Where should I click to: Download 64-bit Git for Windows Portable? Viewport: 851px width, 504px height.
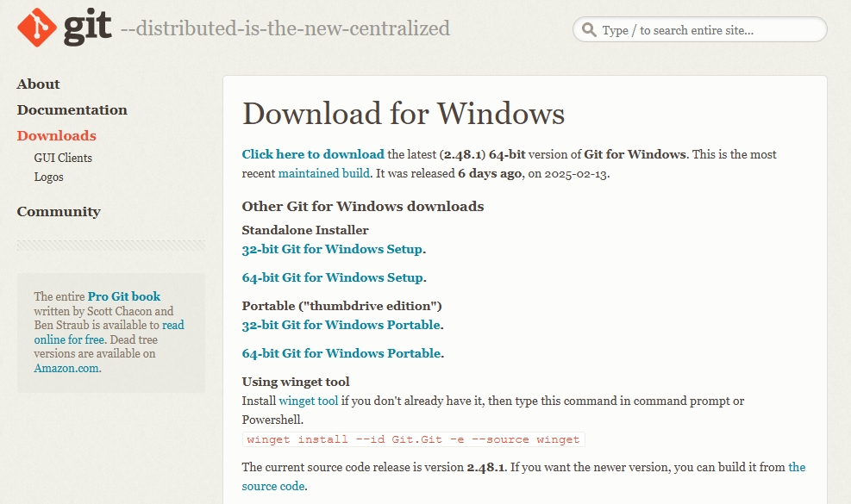coord(341,353)
